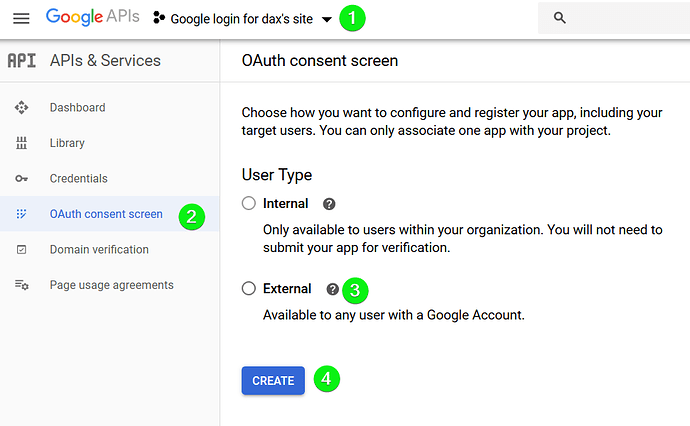The width and height of the screenshot is (690, 426).
Task: Click the search magnifier icon
Action: point(559,18)
